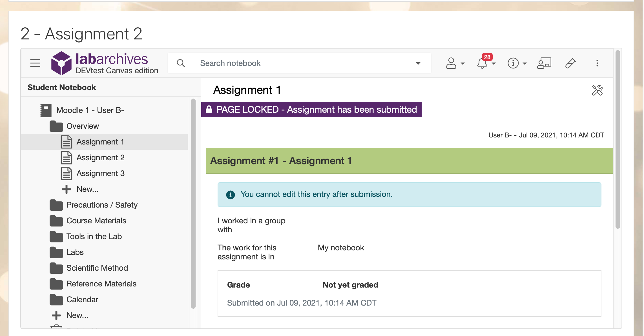Image resolution: width=644 pixels, height=336 pixels.
Task: Add new page under Overview folder
Action: [x=87, y=189]
